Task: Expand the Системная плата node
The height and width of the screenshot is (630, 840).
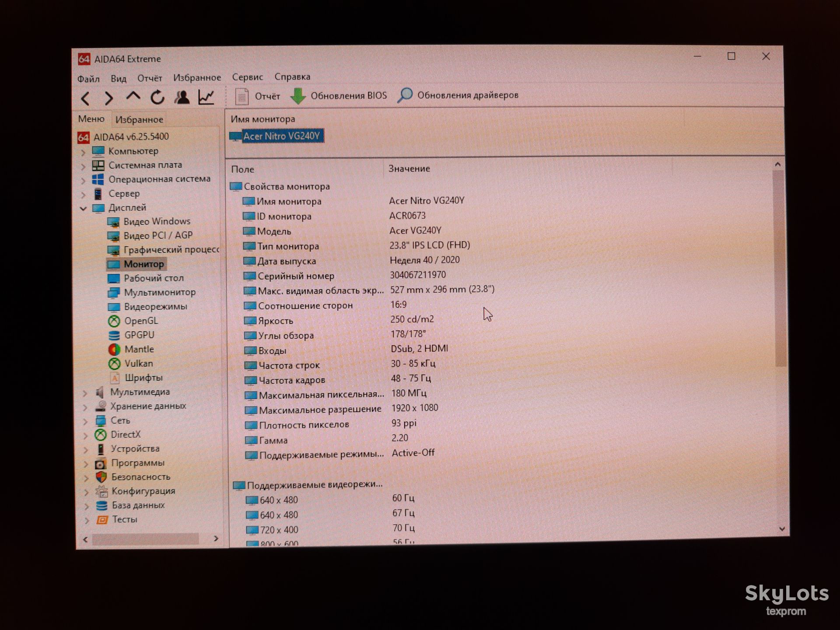Action: tap(83, 166)
